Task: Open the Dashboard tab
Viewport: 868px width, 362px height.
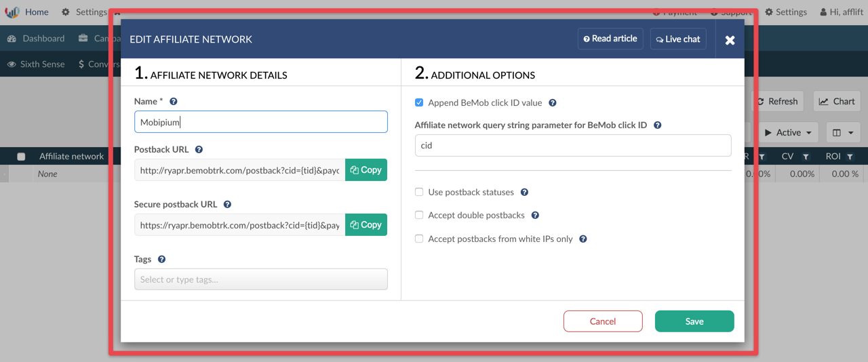Action: (x=36, y=39)
